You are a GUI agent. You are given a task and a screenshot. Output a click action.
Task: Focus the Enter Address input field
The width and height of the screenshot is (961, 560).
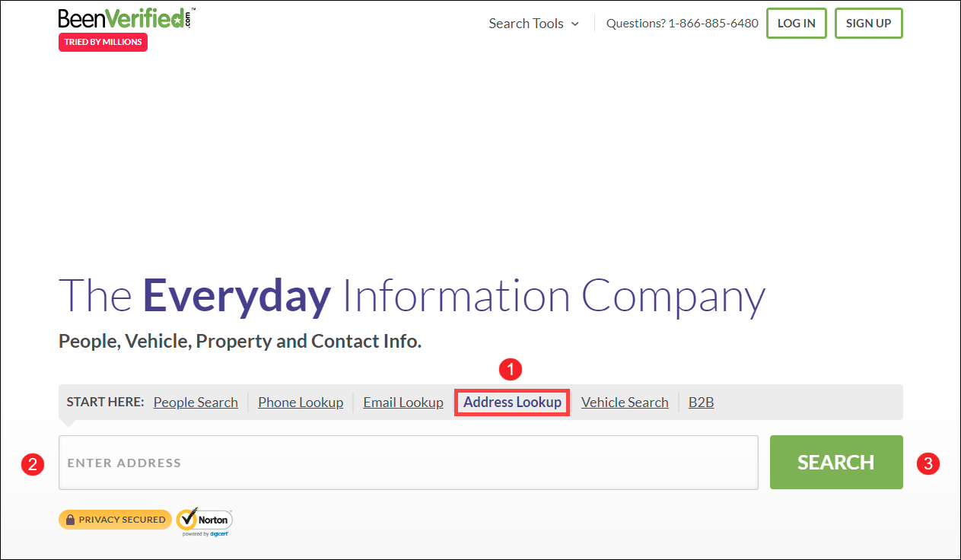(409, 463)
